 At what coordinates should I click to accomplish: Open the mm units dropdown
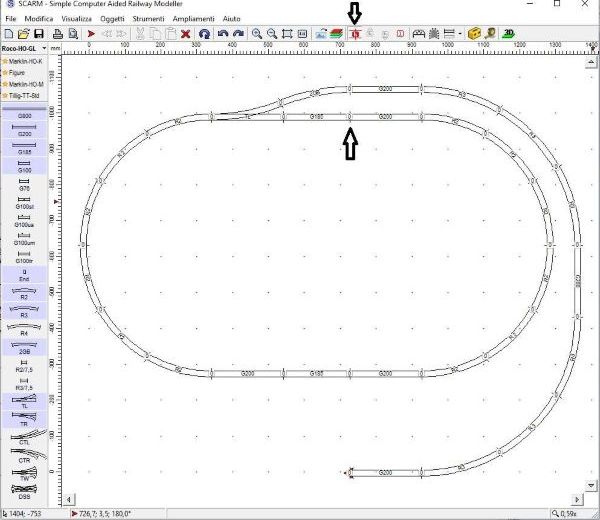pos(56,47)
